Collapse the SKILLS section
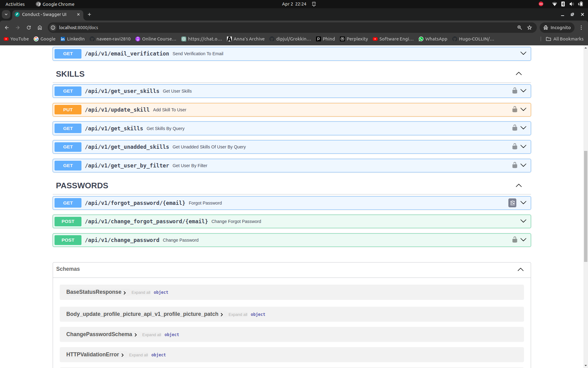588x368 pixels. (x=518, y=74)
